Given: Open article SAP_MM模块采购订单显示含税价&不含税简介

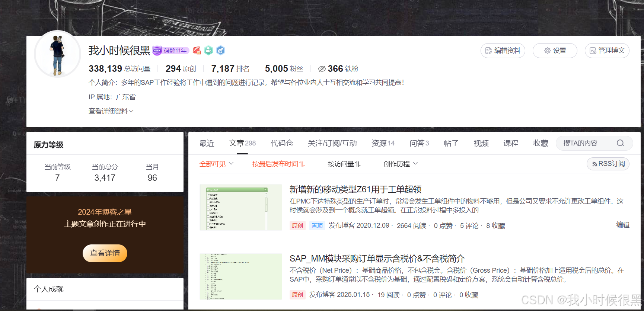Looking at the screenshot, I should (x=377, y=259).
